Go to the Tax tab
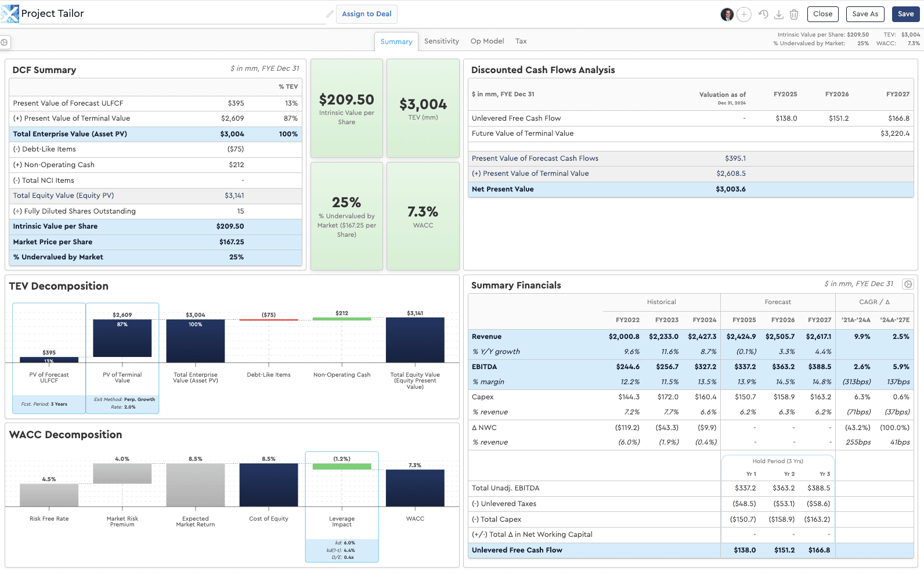Viewport: 924px width, 574px height. coord(521,41)
